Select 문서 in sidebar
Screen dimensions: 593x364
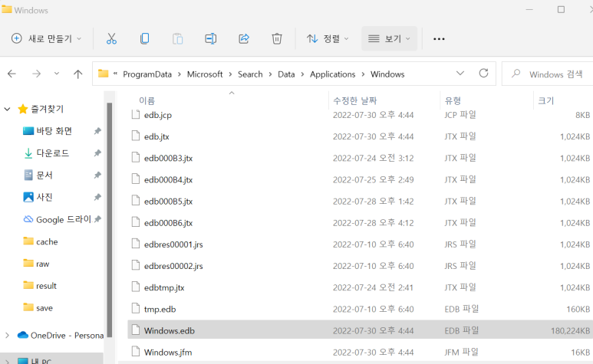pos(44,175)
